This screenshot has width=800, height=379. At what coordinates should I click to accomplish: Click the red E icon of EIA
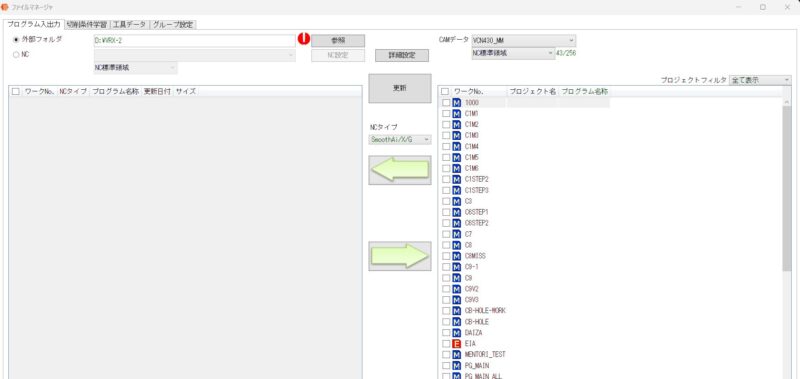(457, 344)
